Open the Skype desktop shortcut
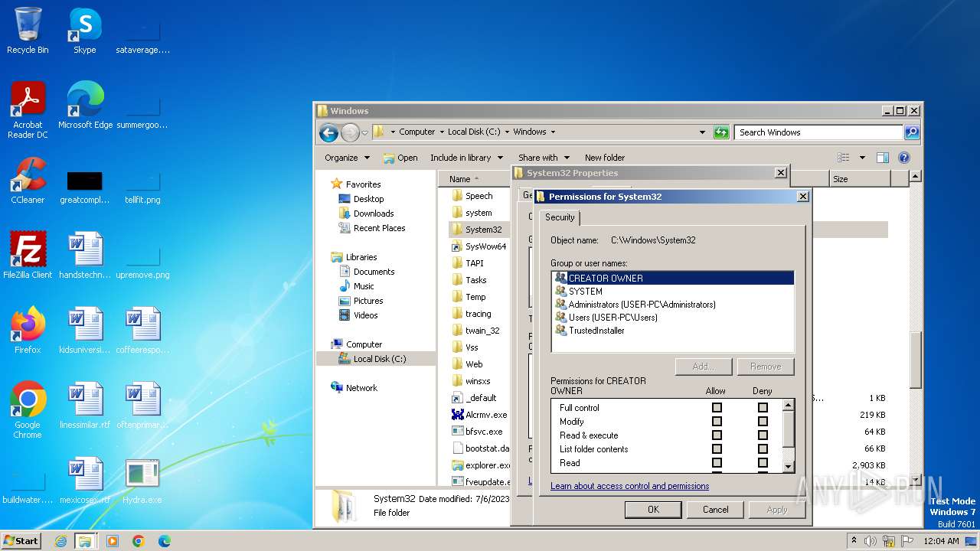Viewport: 980px width, 551px height. click(84, 31)
